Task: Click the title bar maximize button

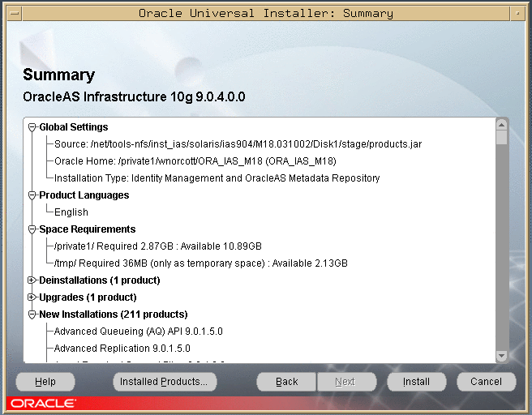Action: (x=517, y=14)
